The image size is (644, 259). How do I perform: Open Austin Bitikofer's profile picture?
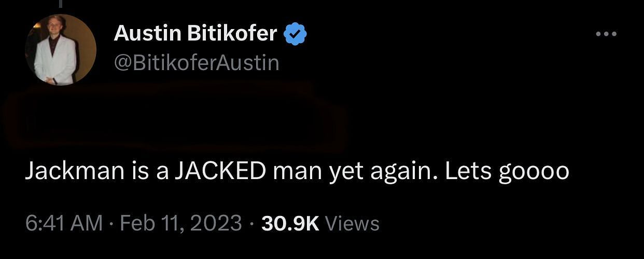pos(60,50)
